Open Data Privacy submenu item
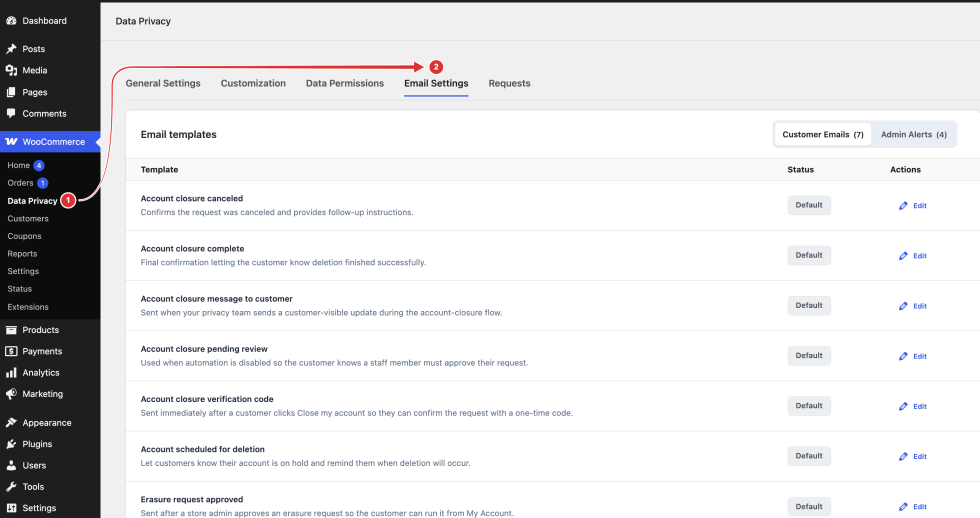This screenshot has width=980, height=518. tap(32, 201)
